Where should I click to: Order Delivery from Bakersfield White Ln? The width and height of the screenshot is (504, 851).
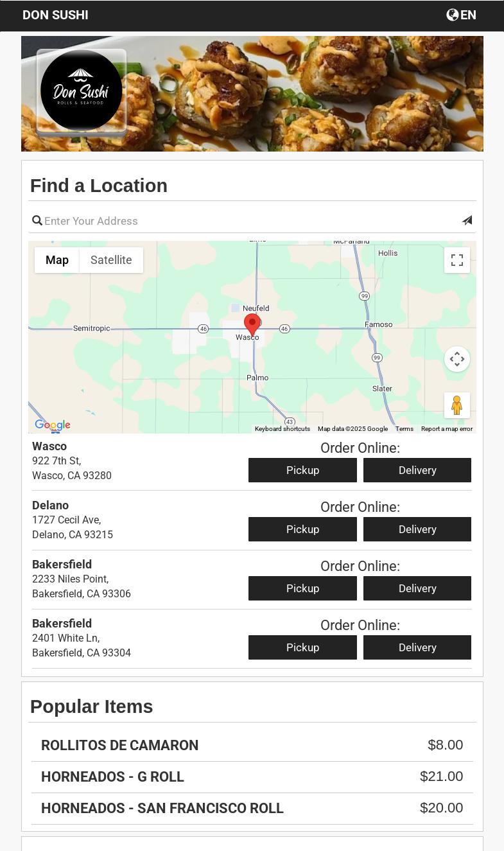[x=417, y=647]
